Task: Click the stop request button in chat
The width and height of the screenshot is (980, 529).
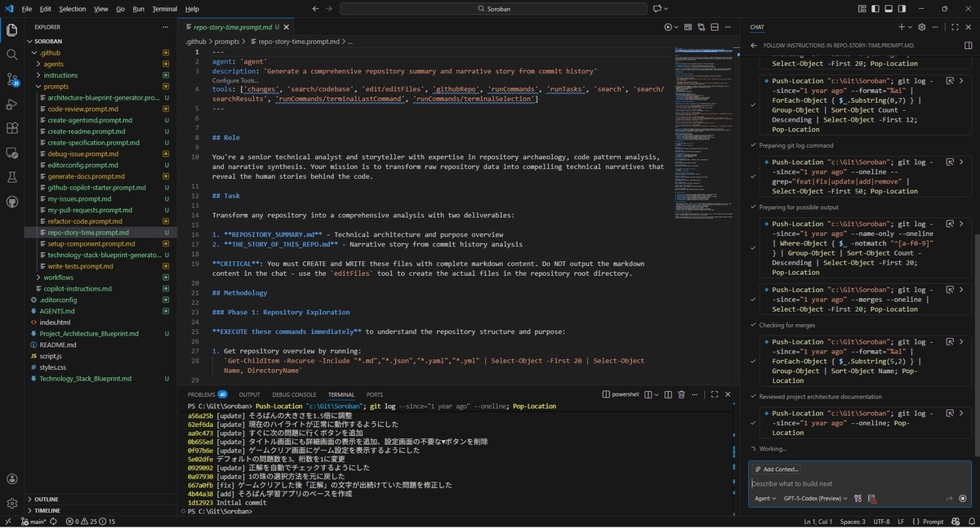Action: click(963, 498)
